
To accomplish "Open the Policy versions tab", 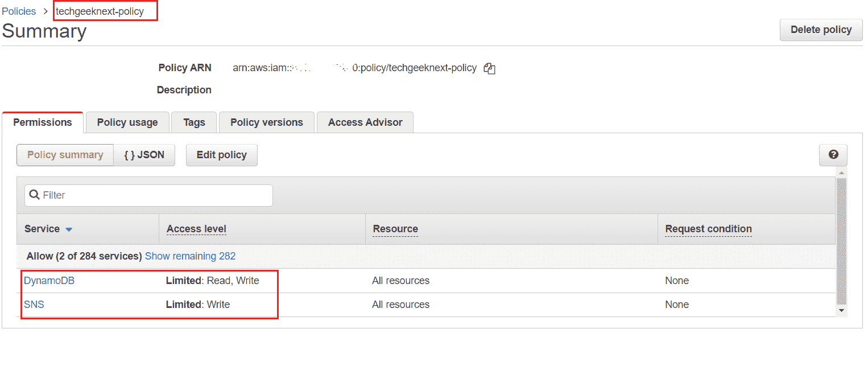I will coord(267,122).
